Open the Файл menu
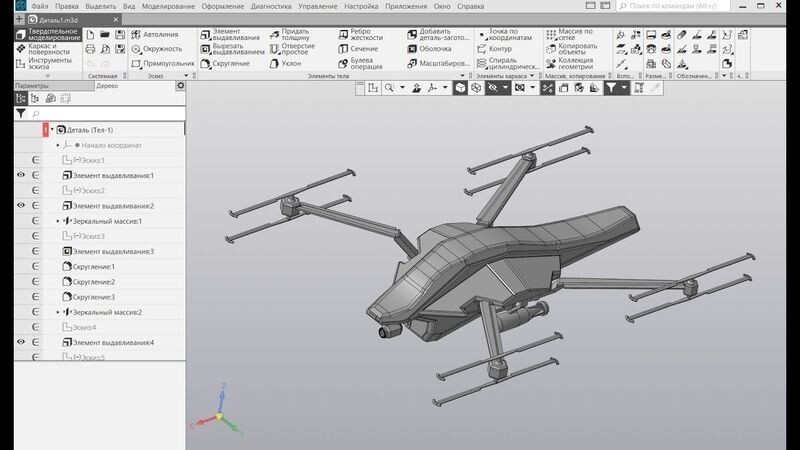The width and height of the screenshot is (800, 450). pos(40,6)
